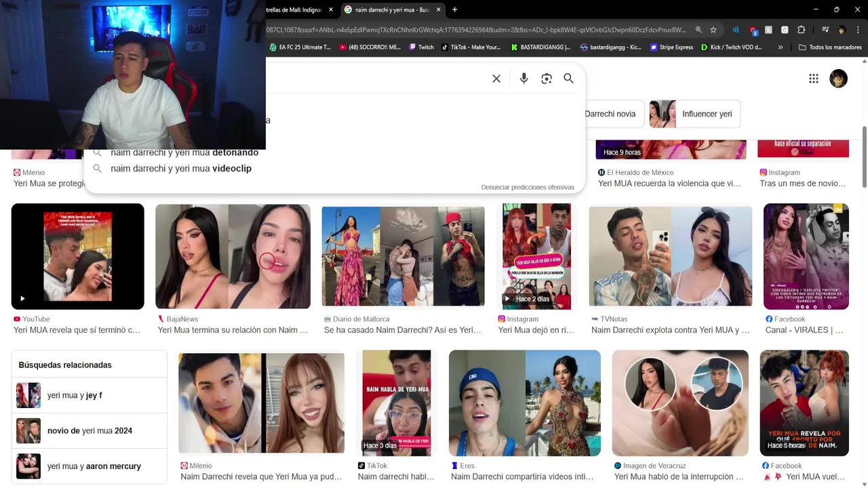Open the TVNotas image result thumbnail
Viewport: 868px width, 488px height.
(x=670, y=256)
